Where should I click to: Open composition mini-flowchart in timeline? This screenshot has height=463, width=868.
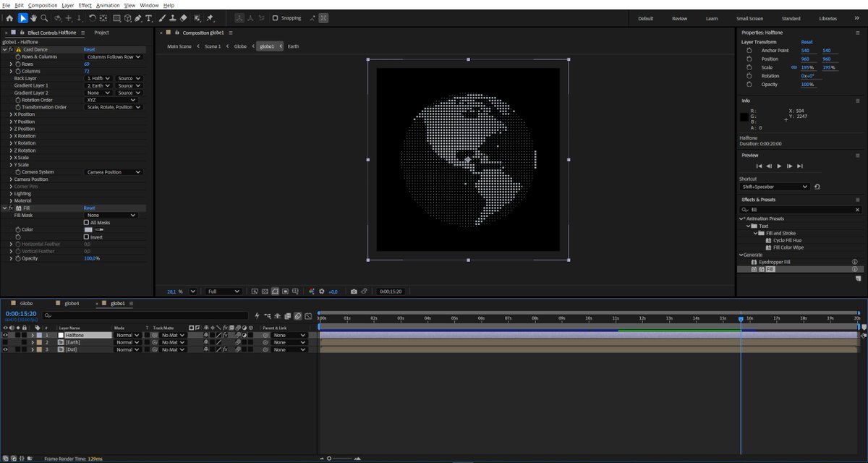(268, 315)
